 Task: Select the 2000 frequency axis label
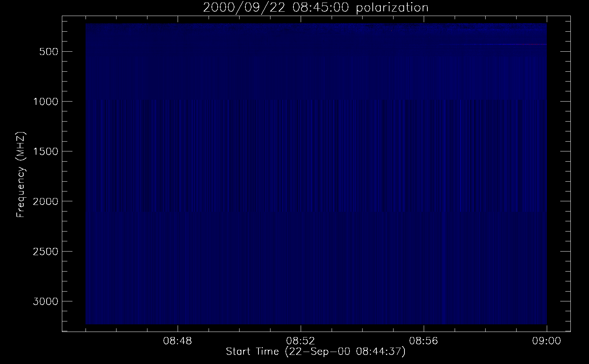(46, 201)
